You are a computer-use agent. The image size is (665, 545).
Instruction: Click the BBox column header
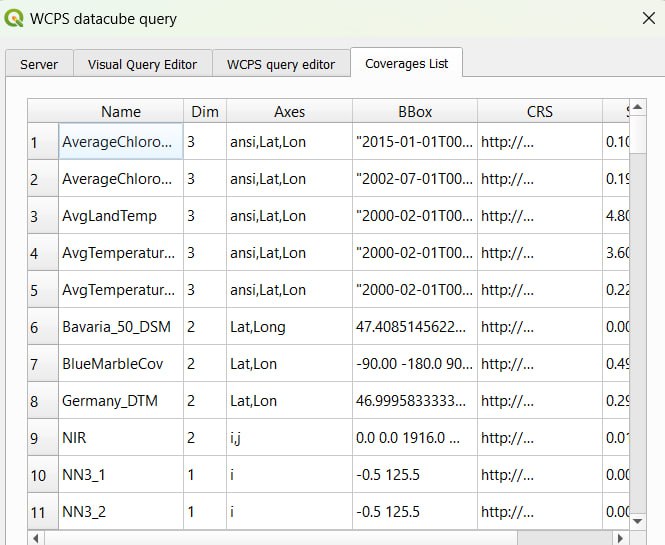click(x=414, y=112)
